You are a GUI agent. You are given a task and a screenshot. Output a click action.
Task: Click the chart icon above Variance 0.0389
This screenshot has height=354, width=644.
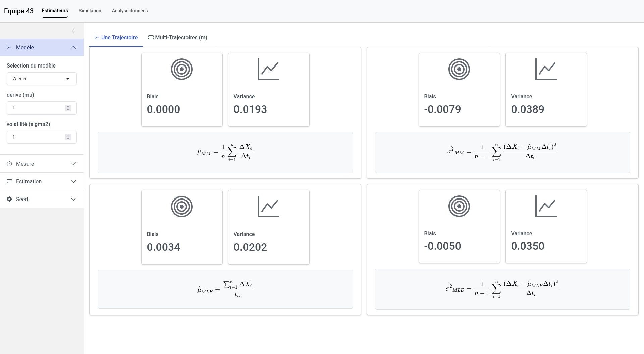(x=546, y=69)
